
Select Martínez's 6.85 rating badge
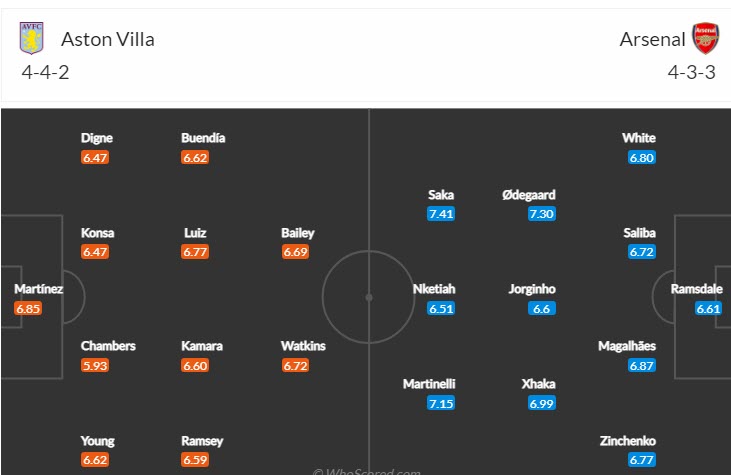tap(28, 309)
